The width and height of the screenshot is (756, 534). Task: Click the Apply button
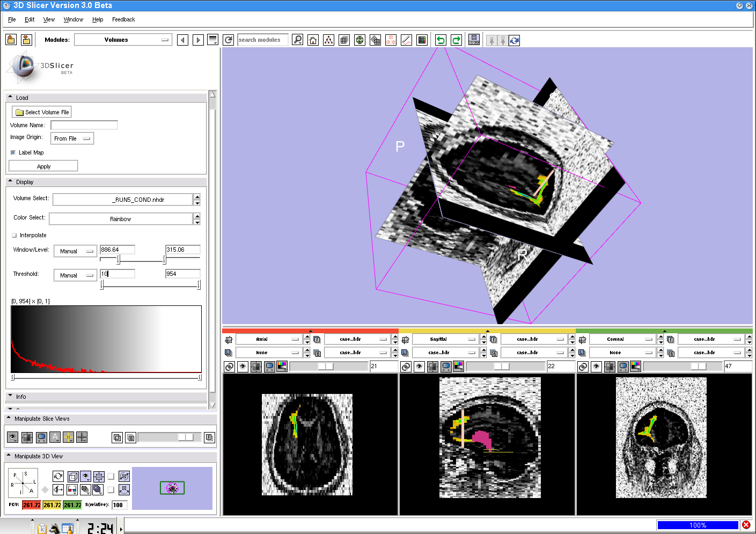(x=43, y=166)
